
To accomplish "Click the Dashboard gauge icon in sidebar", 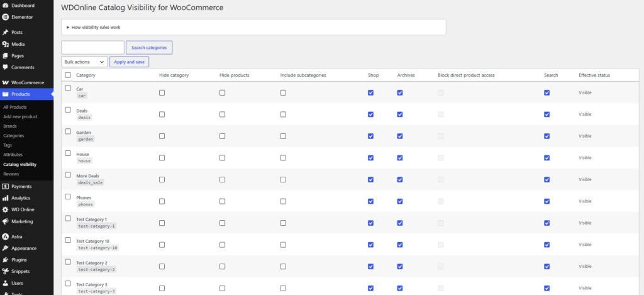I will (x=5, y=6).
